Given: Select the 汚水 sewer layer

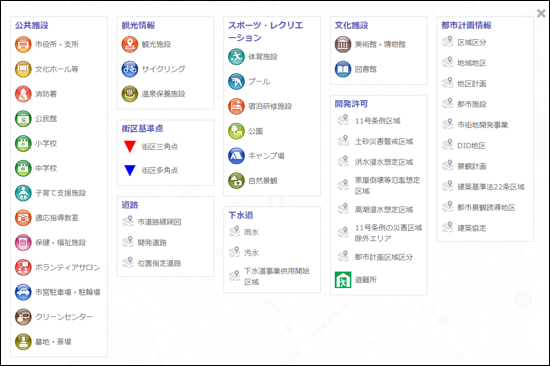Looking at the screenshot, I should [x=244, y=253].
